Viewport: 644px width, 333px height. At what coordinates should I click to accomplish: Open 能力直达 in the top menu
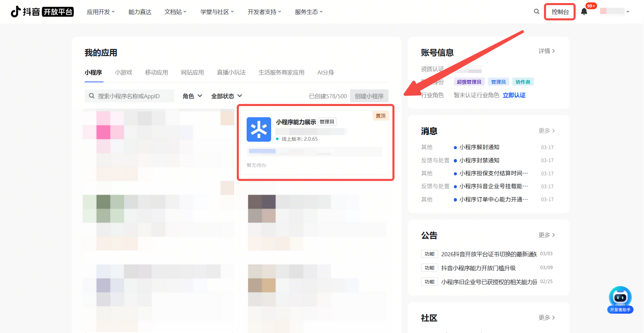(140, 12)
